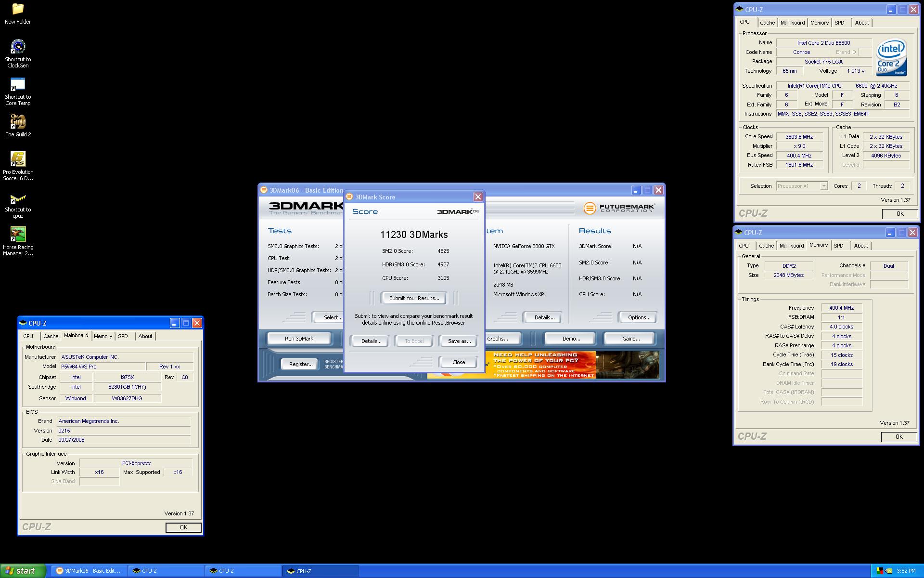This screenshot has height=578, width=924.
Task: Close the 3DMark Score dialog with X
Action: 478,197
